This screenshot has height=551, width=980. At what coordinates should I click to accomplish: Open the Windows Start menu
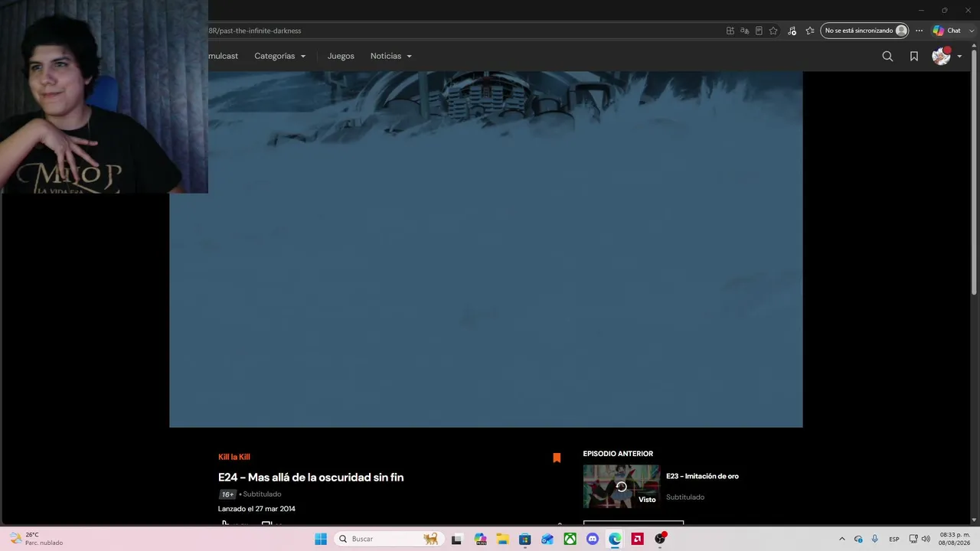(x=321, y=539)
